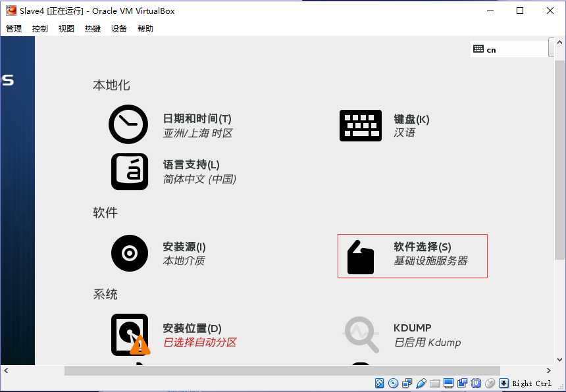Screen dimensions: 566x392
Task: Click the KDUMP label
Action: point(412,328)
